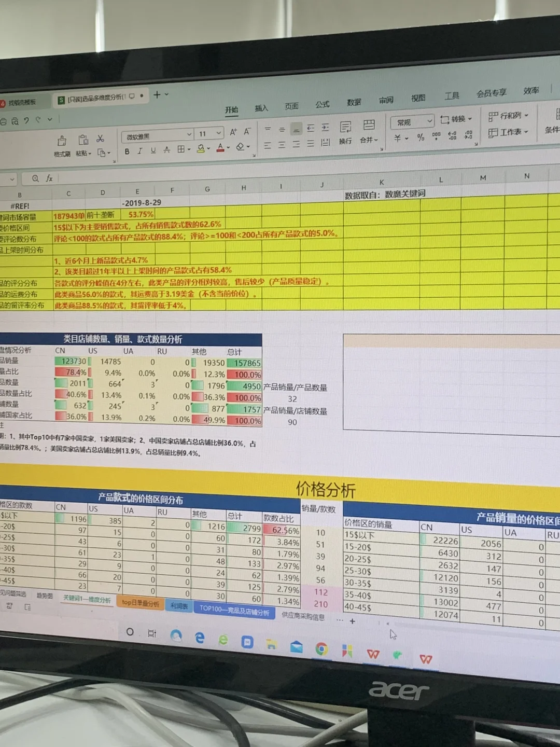Open the font color dropdown arrow
The image size is (560, 747).
(x=228, y=148)
